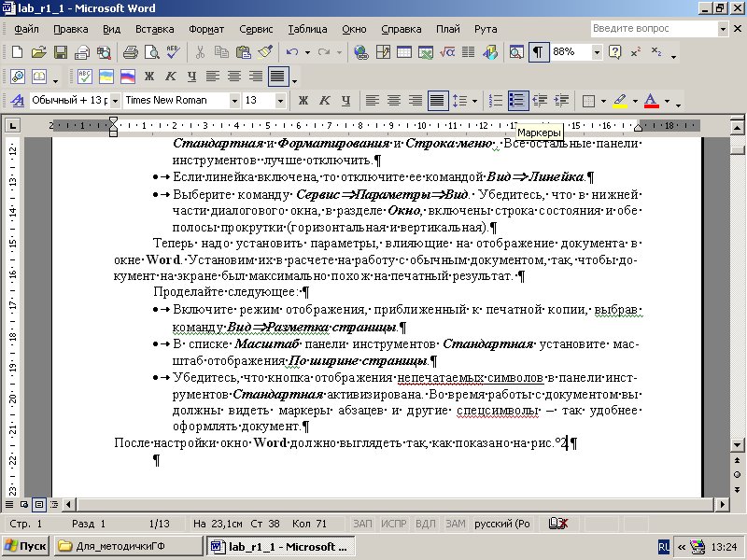Apply yellow highlight color
Viewport: 747px width, 560px height.
pyautogui.click(x=619, y=101)
